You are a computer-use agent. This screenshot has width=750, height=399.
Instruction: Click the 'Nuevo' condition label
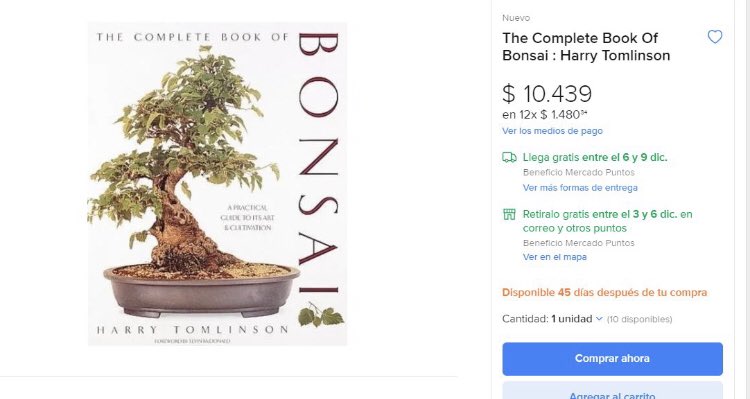pyautogui.click(x=516, y=18)
